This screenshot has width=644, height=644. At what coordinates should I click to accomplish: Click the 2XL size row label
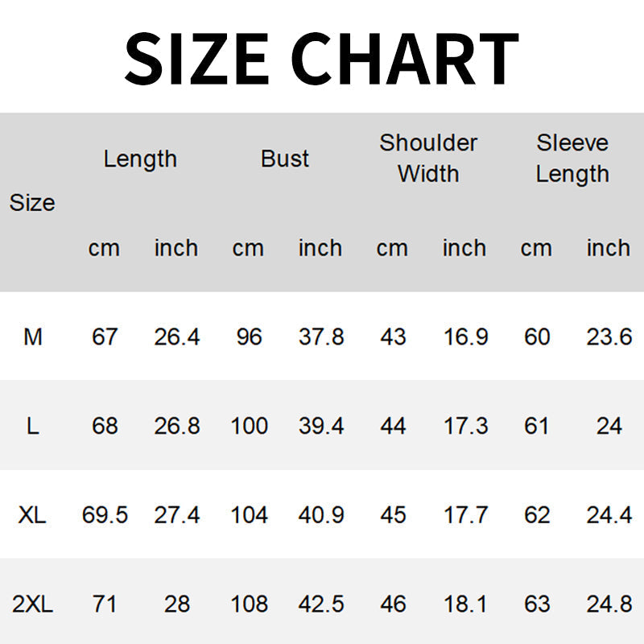point(32,604)
